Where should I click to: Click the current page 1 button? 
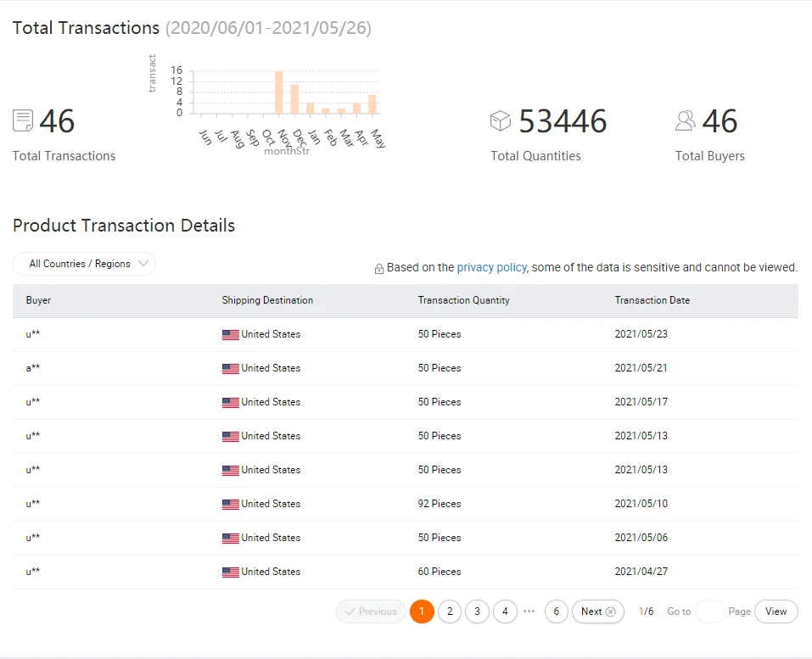[x=422, y=612]
